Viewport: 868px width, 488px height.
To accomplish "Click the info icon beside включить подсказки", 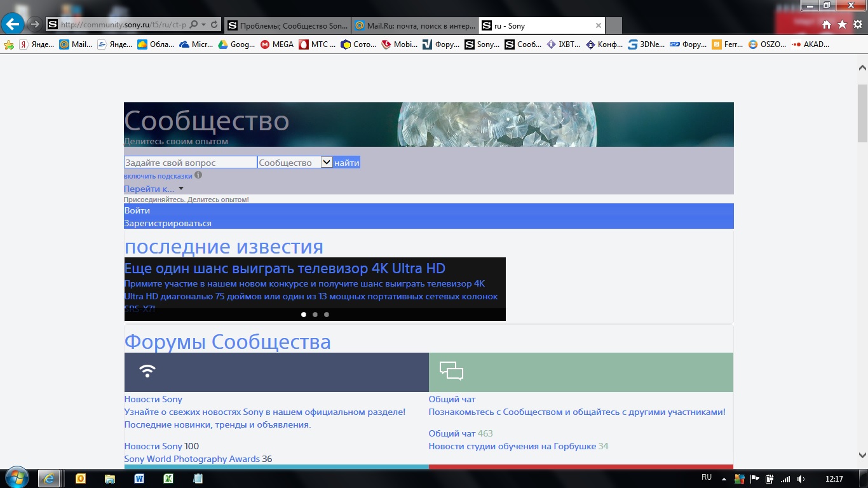I will tap(198, 175).
